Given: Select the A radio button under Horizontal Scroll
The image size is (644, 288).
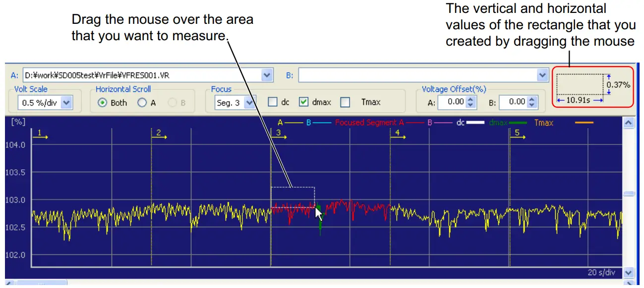Looking at the screenshot, I should coord(143,102).
